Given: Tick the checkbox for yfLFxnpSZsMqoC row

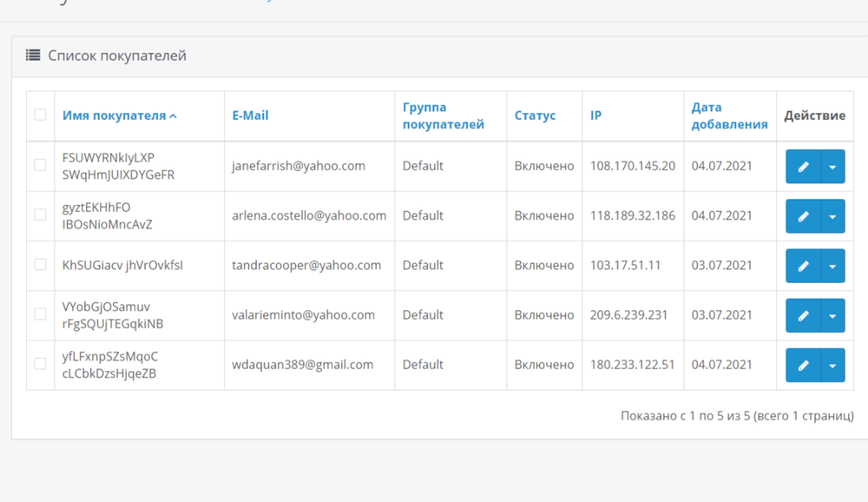Looking at the screenshot, I should [40, 364].
